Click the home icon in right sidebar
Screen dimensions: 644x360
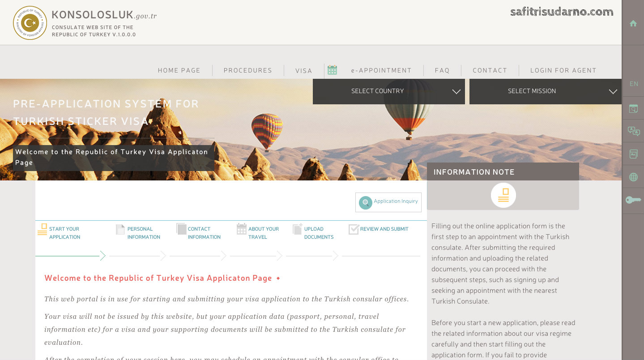coord(633,24)
